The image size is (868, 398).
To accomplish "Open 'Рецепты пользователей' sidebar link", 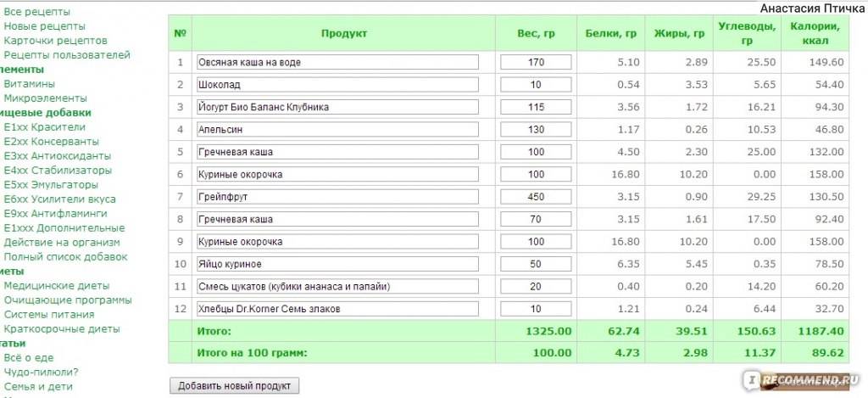I will pyautogui.click(x=67, y=55).
